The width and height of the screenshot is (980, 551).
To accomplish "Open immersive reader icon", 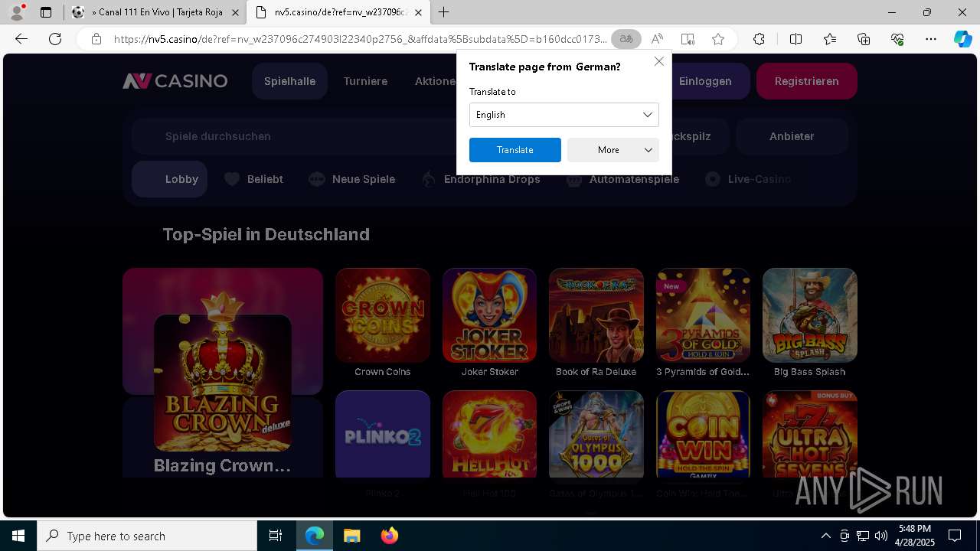I will point(688,39).
